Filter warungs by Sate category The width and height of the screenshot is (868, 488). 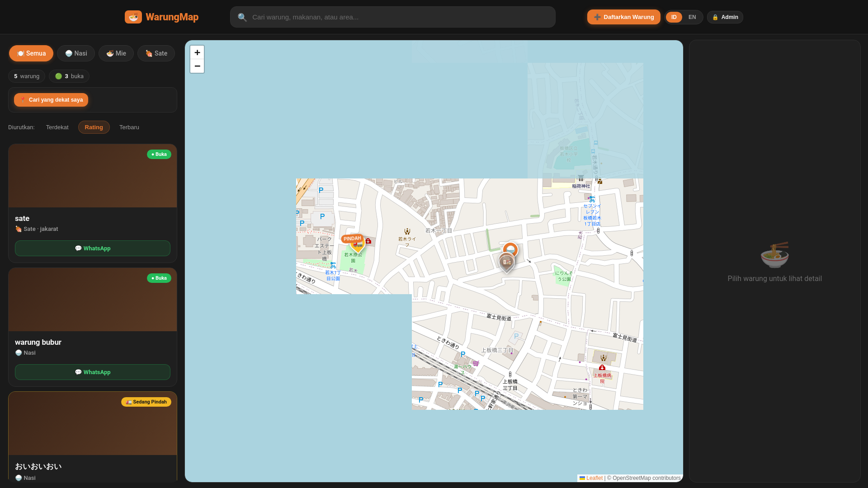tap(156, 53)
